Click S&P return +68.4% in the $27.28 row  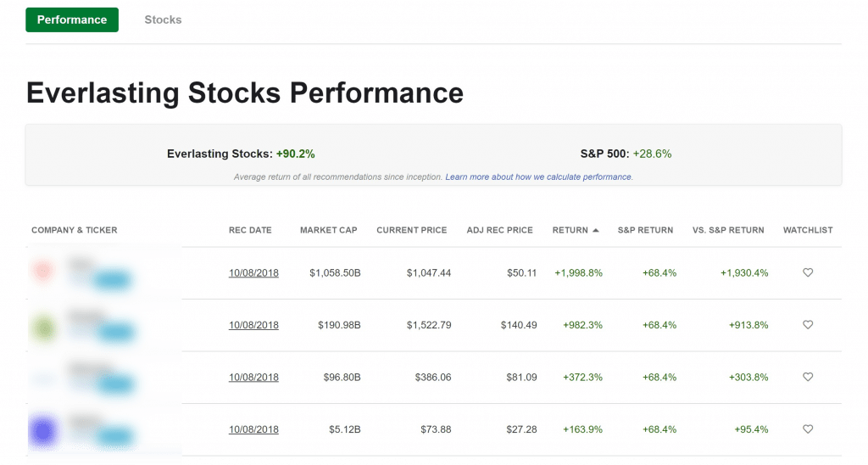click(x=659, y=429)
